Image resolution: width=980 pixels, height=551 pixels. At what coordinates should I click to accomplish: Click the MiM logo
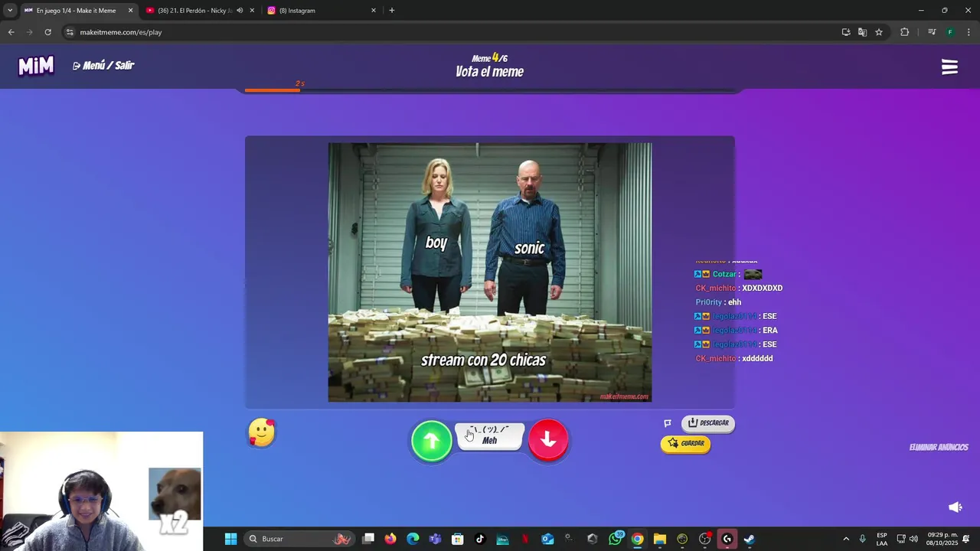tap(36, 66)
